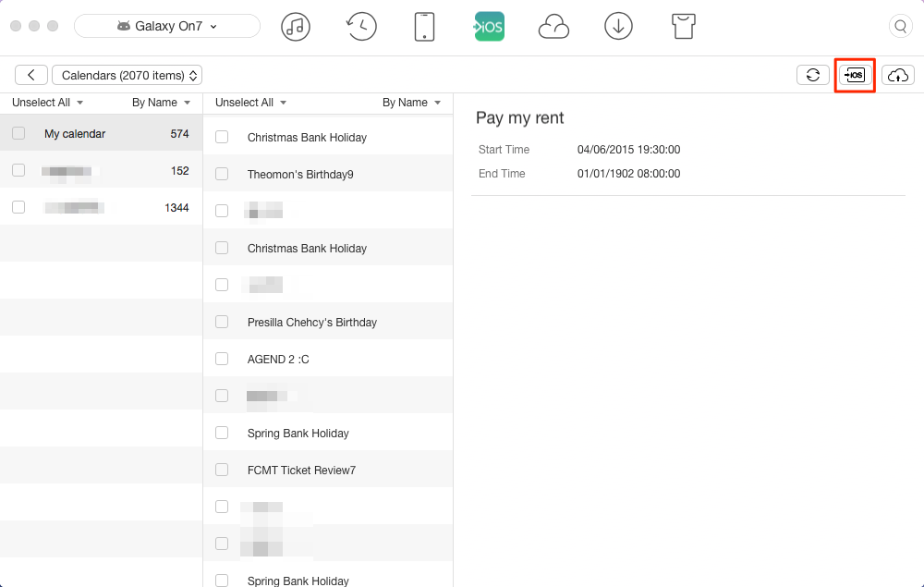This screenshot has width=924, height=587.
Task: Click the send to iOS button
Action: point(855,75)
